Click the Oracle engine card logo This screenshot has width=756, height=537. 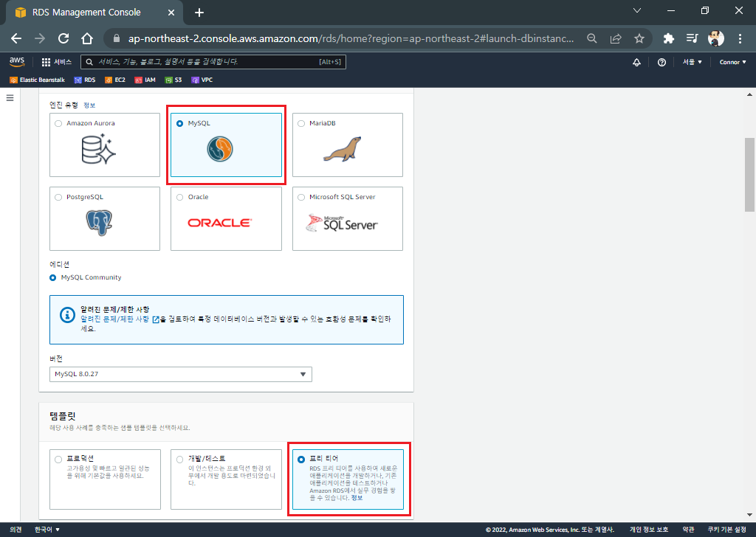[x=219, y=223]
